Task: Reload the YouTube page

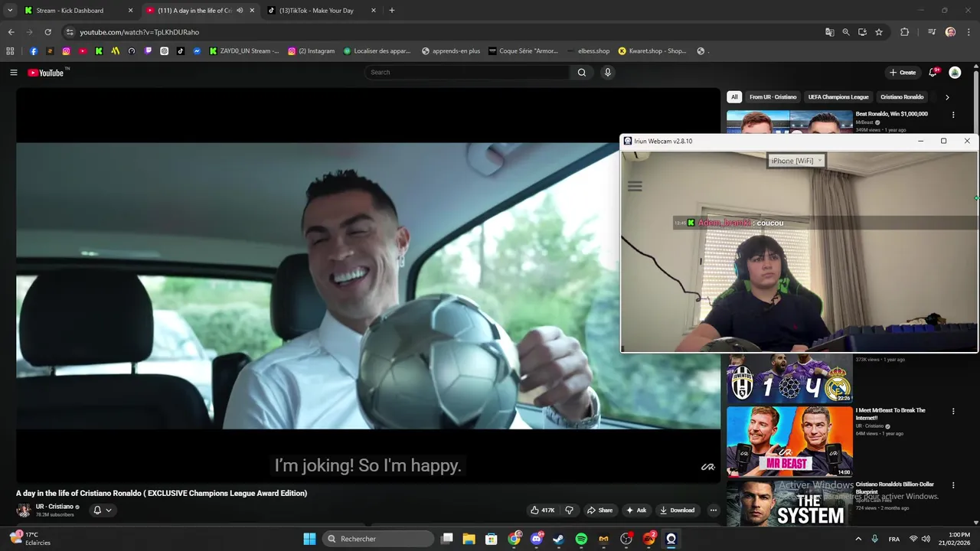Action: point(47,32)
